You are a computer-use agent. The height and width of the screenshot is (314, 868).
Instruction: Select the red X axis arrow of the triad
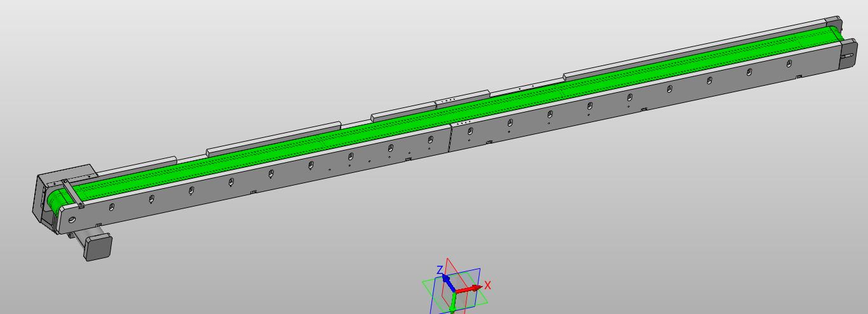(x=469, y=290)
